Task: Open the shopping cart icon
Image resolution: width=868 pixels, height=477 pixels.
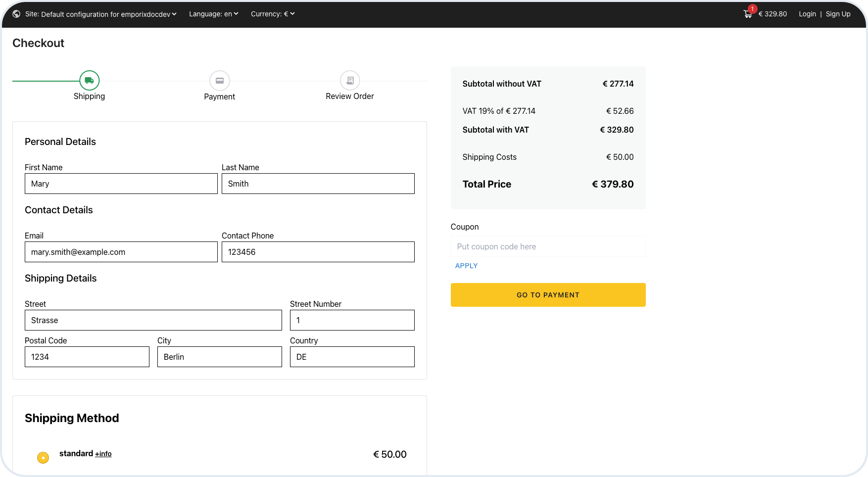Action: (748, 14)
